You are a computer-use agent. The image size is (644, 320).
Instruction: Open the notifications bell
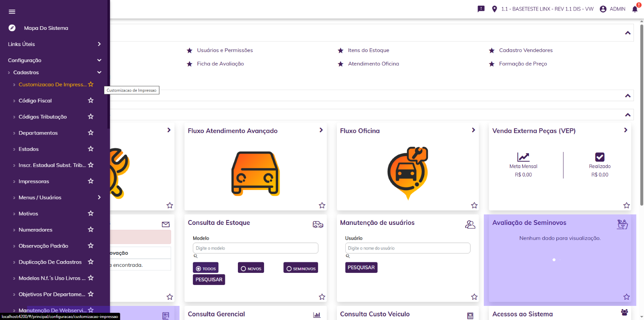(x=635, y=9)
